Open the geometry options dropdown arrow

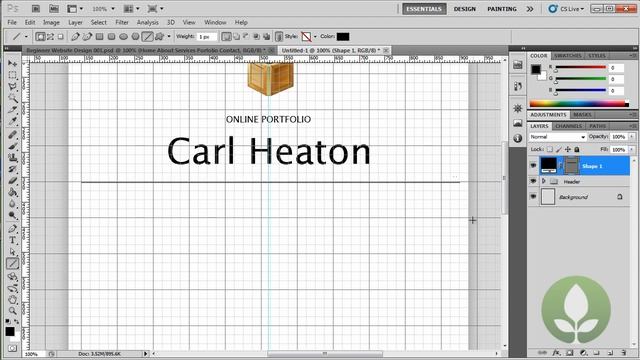click(x=169, y=37)
